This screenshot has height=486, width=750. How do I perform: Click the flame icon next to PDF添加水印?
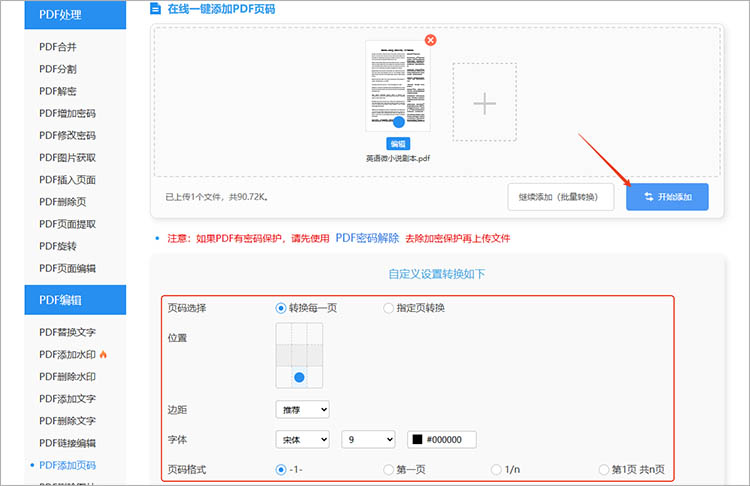click(x=103, y=354)
